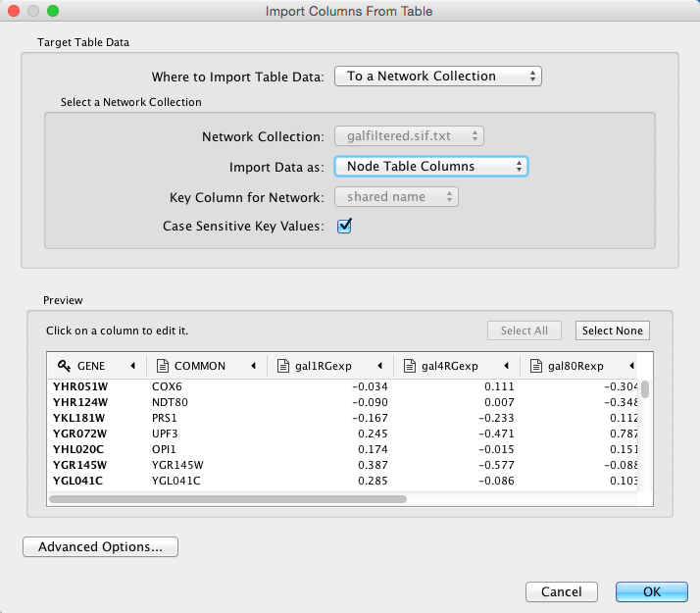Open the Network Collection dropdown

point(409,136)
